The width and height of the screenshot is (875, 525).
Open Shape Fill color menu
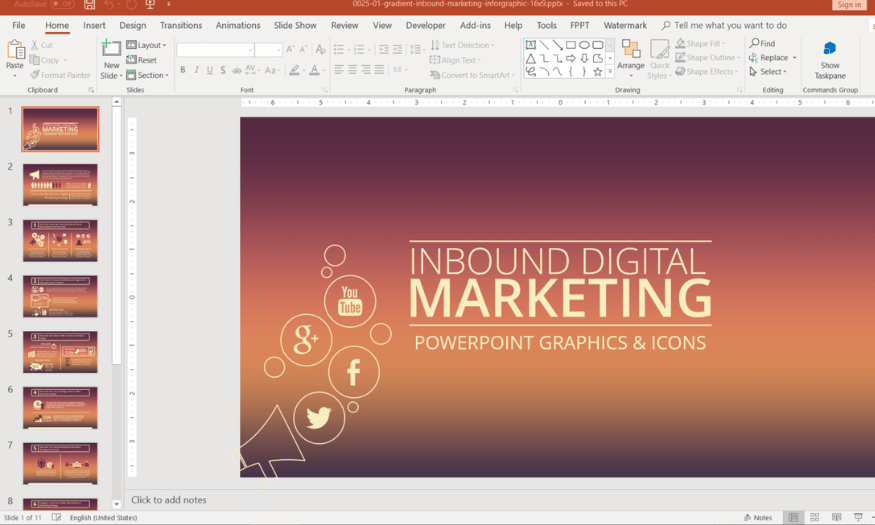coord(700,43)
